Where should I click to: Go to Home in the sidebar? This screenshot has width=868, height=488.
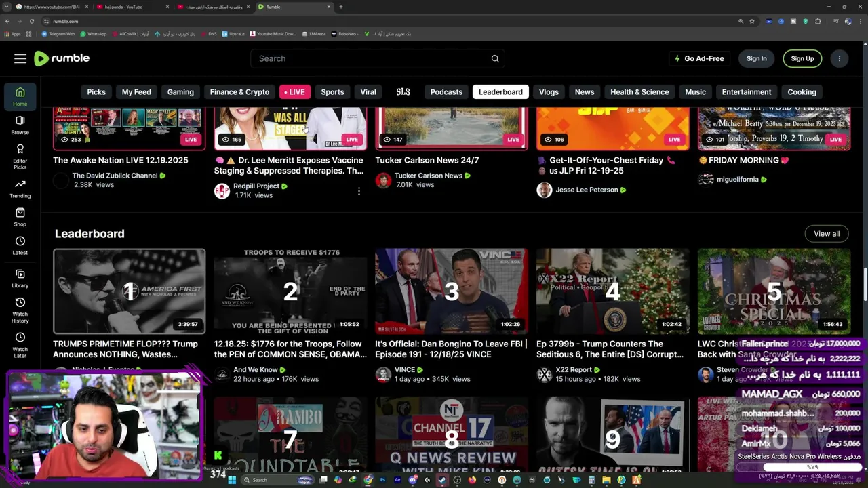click(20, 97)
